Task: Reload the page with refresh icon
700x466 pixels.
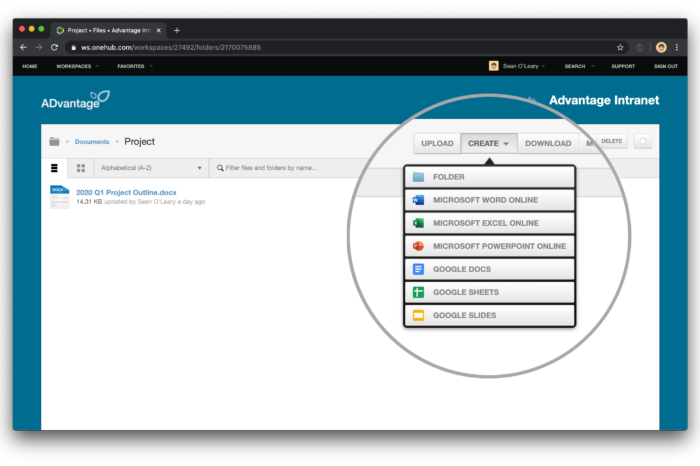Action: coord(54,47)
